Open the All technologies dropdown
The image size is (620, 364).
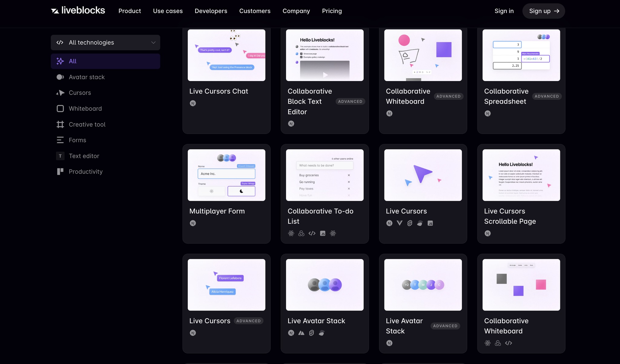click(x=105, y=43)
